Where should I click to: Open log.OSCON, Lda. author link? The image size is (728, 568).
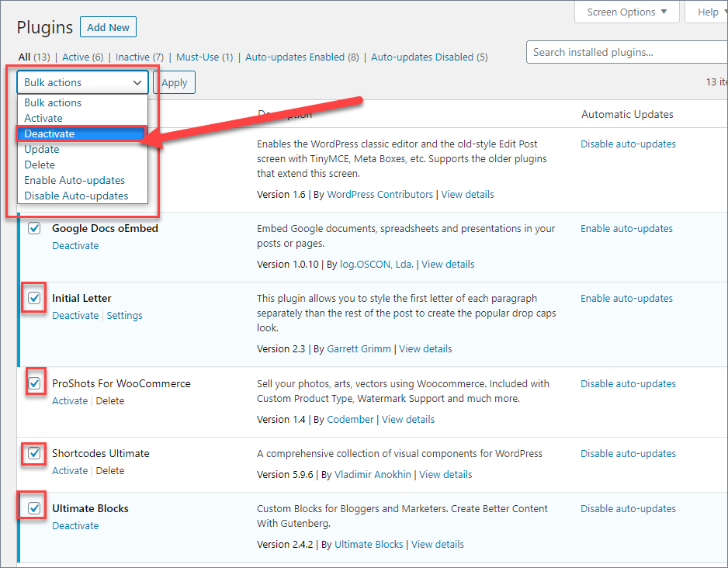click(376, 265)
